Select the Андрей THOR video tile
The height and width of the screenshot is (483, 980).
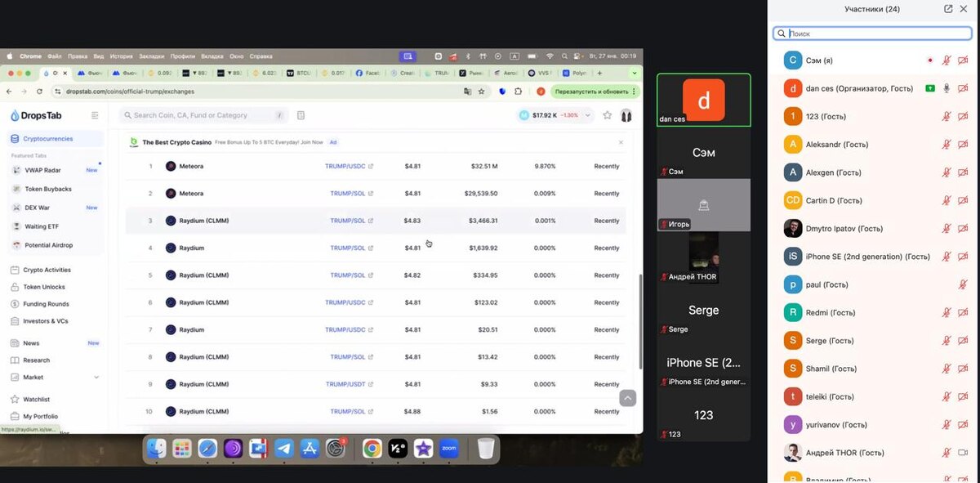pyautogui.click(x=704, y=257)
